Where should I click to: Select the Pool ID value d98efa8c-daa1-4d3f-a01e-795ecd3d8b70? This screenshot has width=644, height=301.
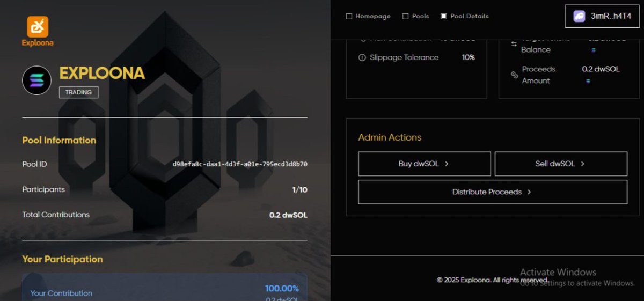240,164
